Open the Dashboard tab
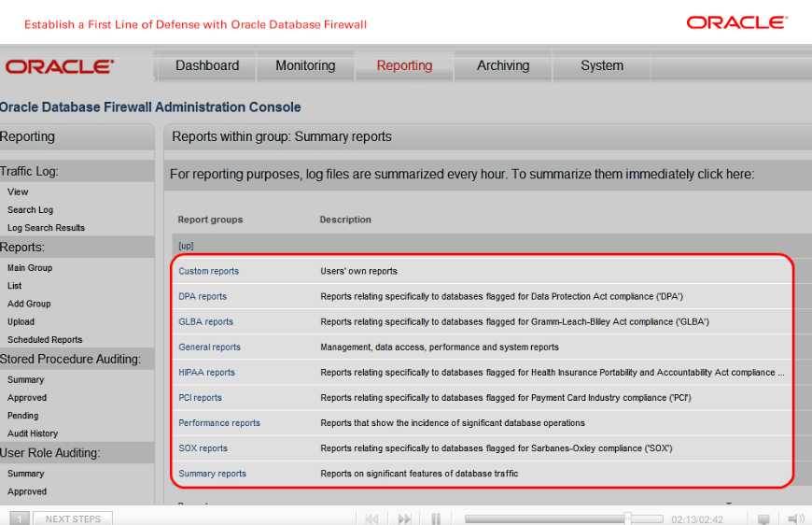 [207, 65]
